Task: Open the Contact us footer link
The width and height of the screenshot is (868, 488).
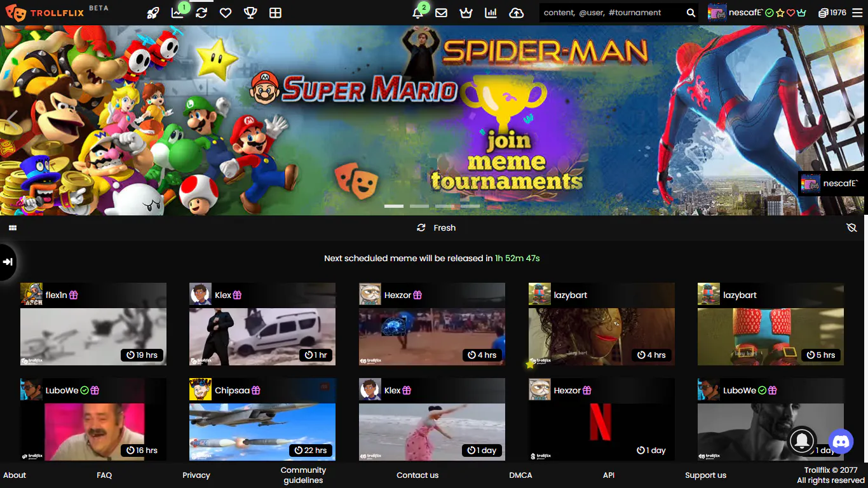Action: [x=417, y=475]
